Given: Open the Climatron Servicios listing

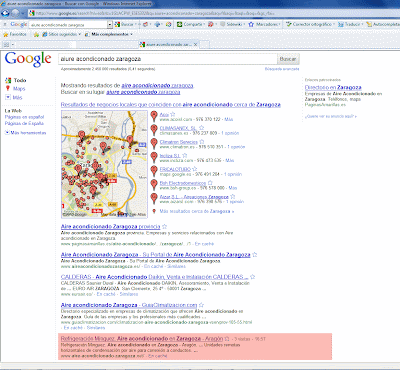Looking at the screenshot, I should tap(179, 142).
